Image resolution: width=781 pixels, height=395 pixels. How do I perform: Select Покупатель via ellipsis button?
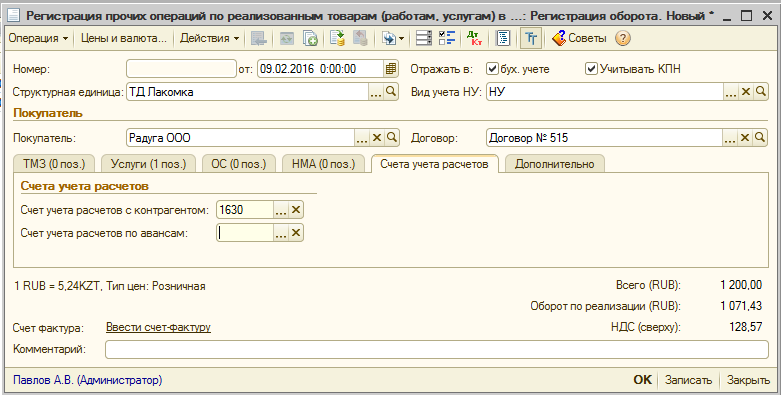pos(362,137)
